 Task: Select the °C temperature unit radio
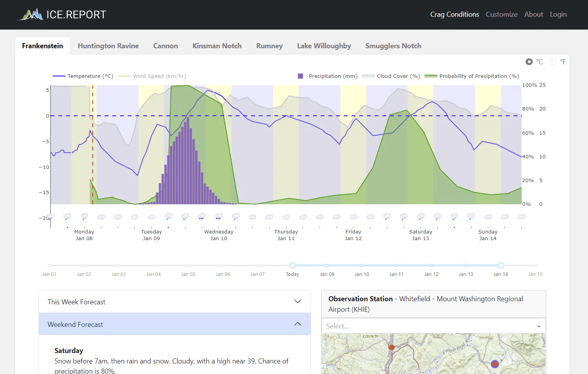coord(529,62)
